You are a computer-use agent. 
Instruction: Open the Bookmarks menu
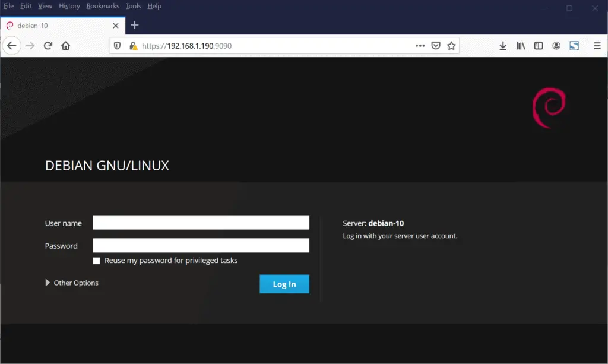click(x=102, y=6)
